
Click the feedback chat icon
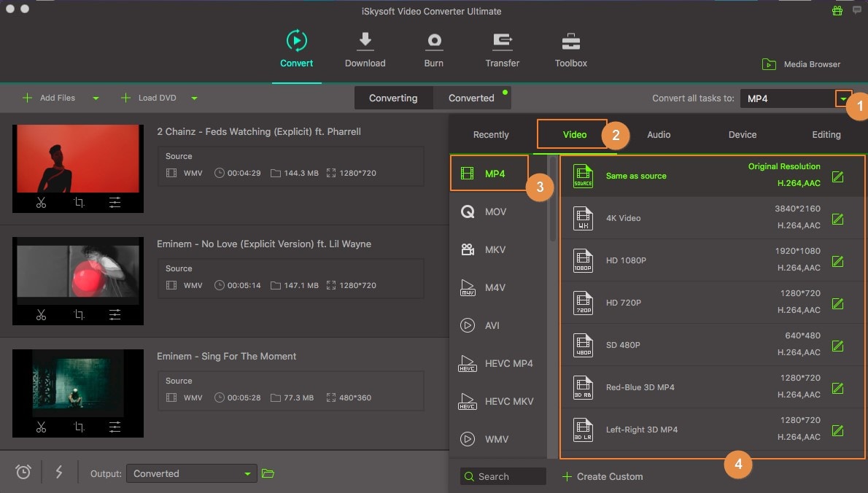click(x=857, y=10)
